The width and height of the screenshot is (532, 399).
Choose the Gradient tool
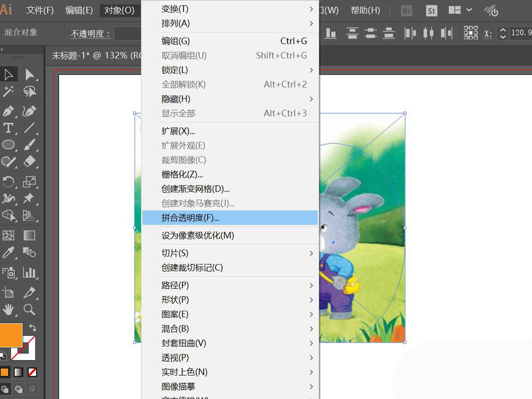coord(30,236)
